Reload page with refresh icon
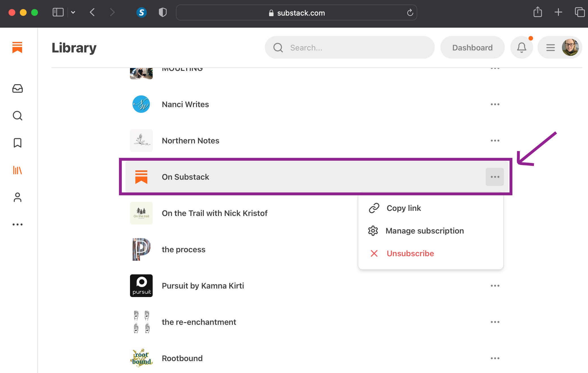This screenshot has width=588, height=373. 410,13
